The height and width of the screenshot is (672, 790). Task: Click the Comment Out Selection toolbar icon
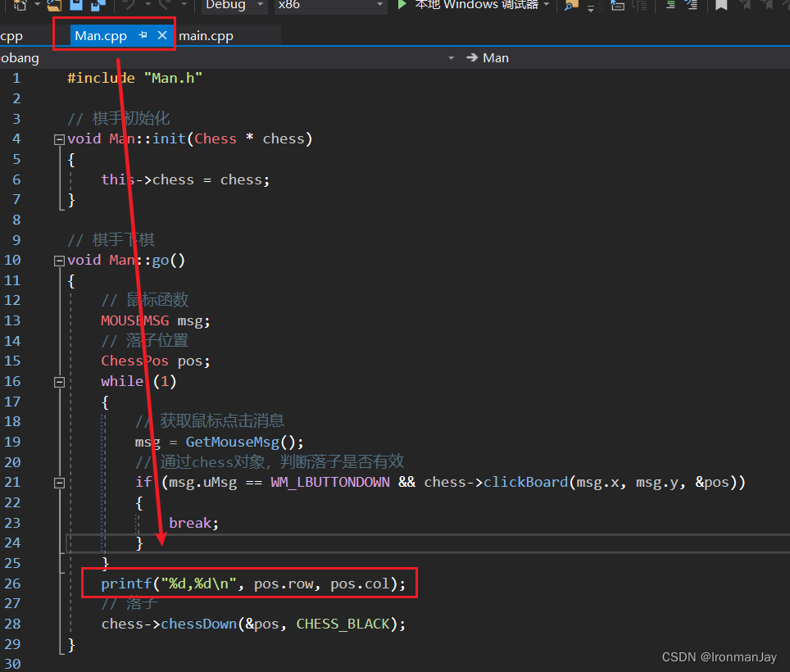click(670, 5)
